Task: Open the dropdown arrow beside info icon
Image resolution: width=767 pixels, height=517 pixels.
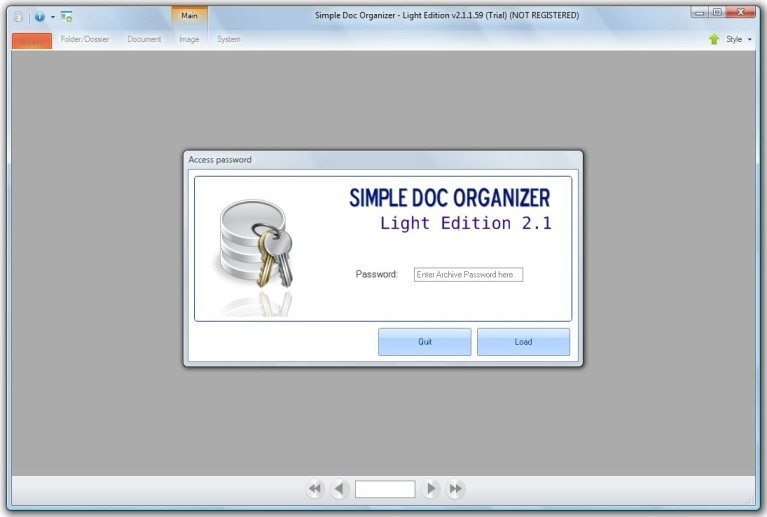Action: pyautogui.click(x=53, y=17)
